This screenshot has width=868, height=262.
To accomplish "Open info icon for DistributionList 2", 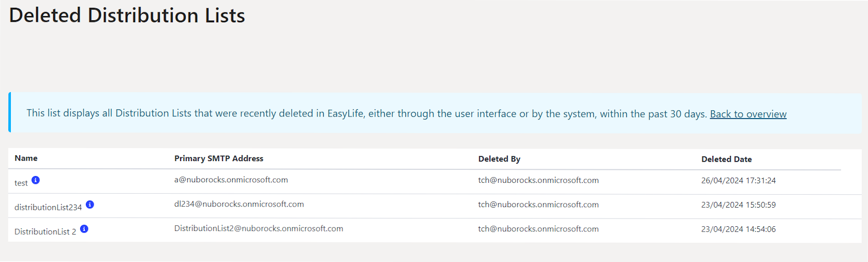I will pyautogui.click(x=84, y=229).
